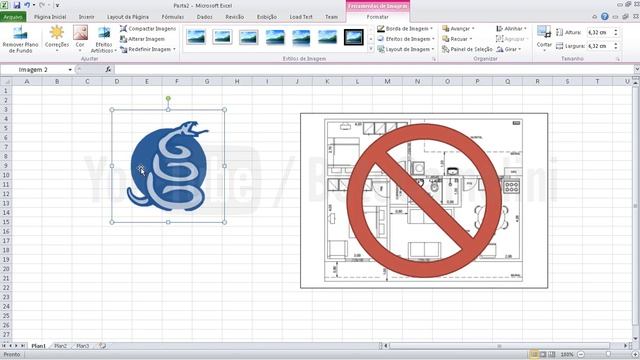Image resolution: width=640 pixels, height=360 pixels.
Task: Open the Correções brightness options
Action: pos(57,39)
